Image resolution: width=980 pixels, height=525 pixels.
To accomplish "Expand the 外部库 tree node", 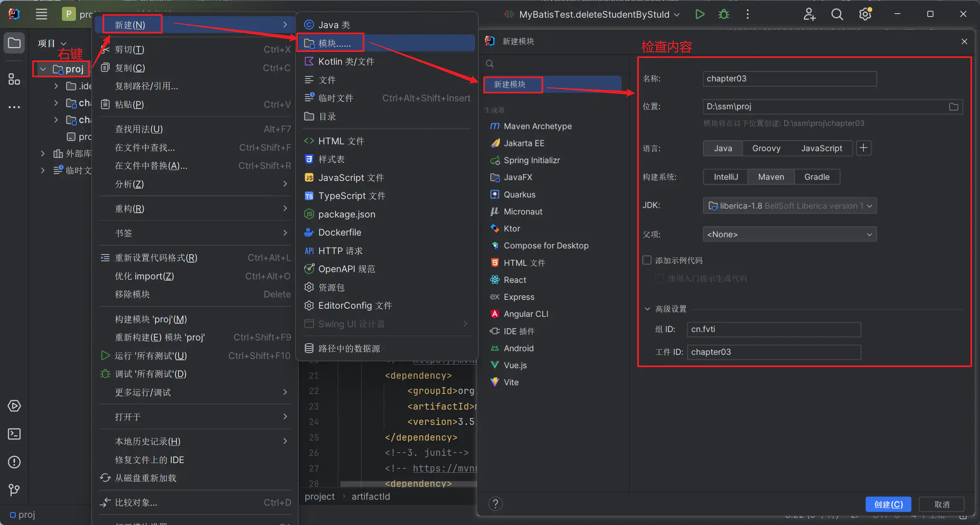I will click(x=43, y=154).
